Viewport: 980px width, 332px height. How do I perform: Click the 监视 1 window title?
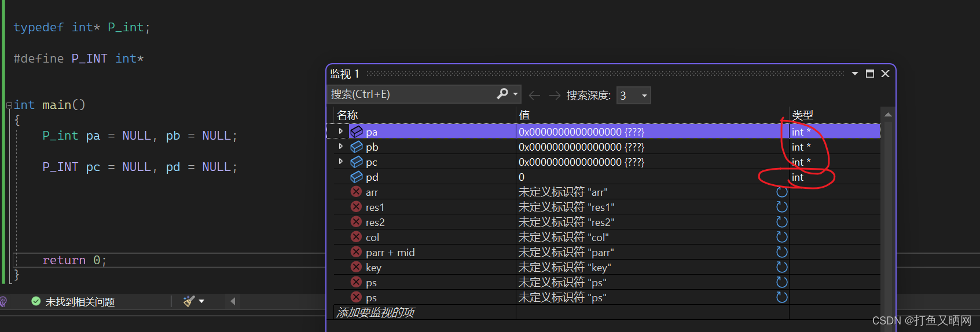coord(344,74)
